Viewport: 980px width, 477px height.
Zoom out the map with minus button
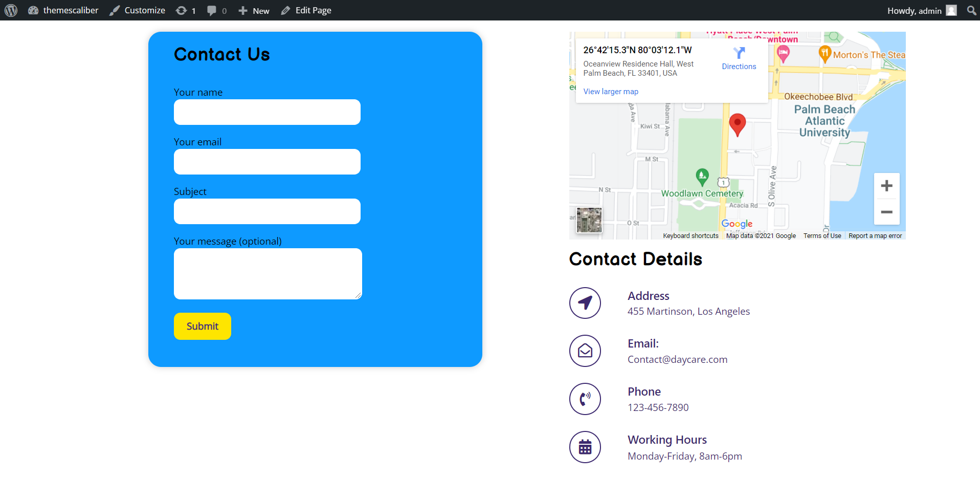pyautogui.click(x=886, y=212)
